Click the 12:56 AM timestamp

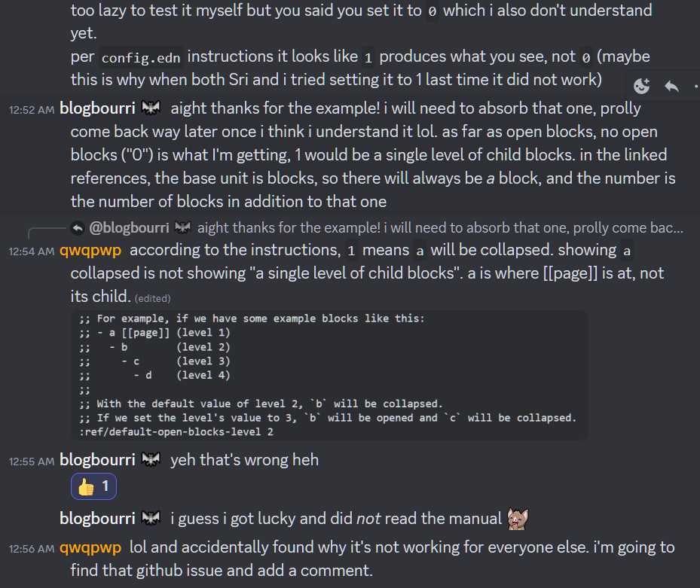coord(31,547)
